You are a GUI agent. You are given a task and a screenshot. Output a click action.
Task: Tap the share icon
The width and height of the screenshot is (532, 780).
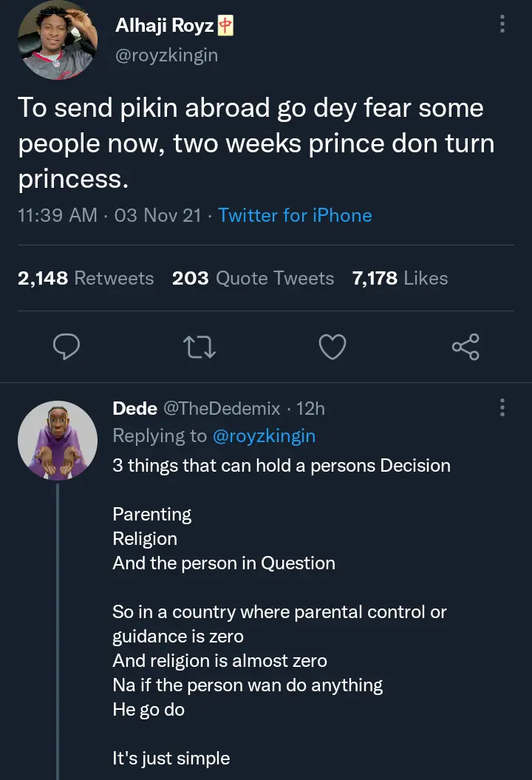[x=465, y=347]
